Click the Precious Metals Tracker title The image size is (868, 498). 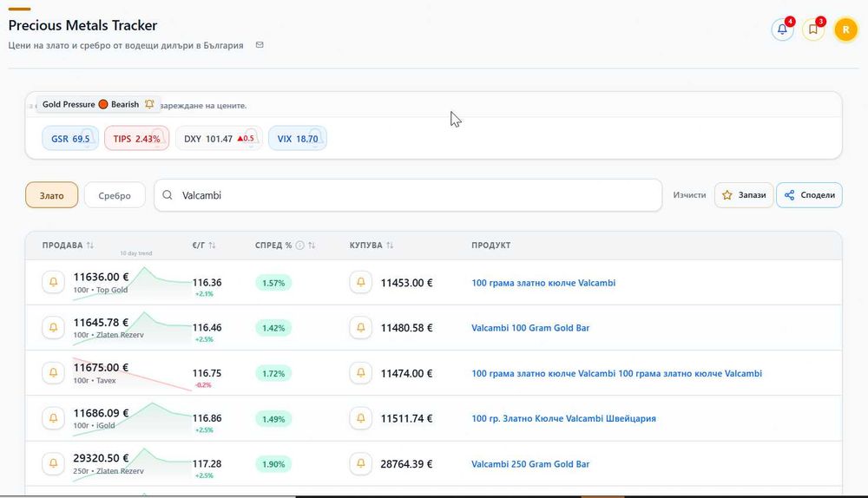(x=82, y=25)
